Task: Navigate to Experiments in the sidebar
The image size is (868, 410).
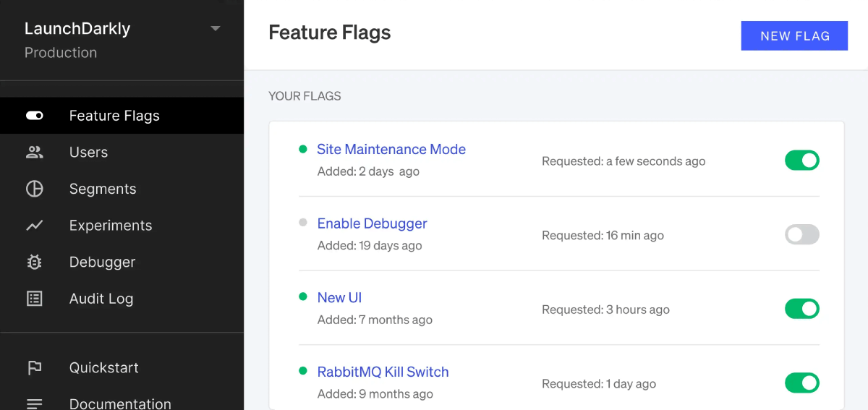Action: pyautogui.click(x=122, y=226)
